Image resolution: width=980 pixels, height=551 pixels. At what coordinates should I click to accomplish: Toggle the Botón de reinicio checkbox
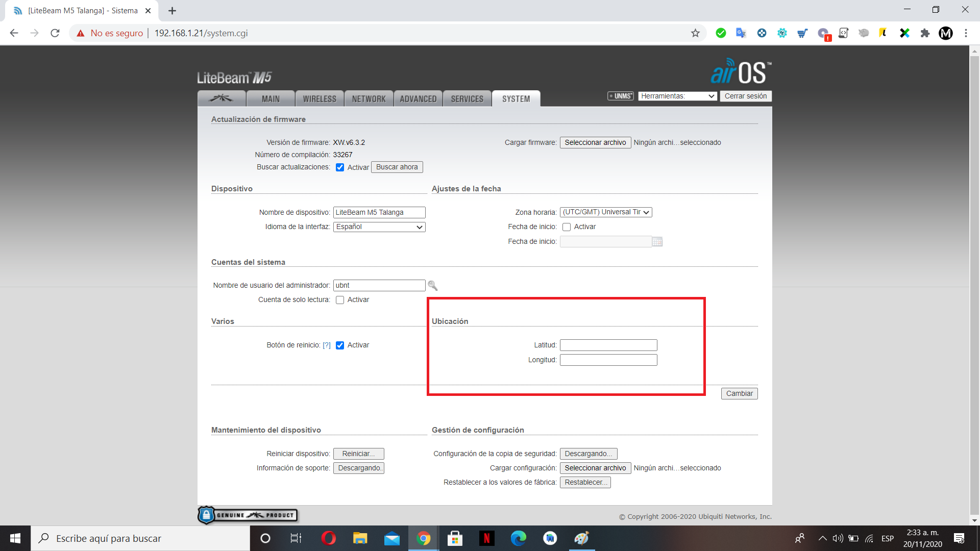point(340,345)
